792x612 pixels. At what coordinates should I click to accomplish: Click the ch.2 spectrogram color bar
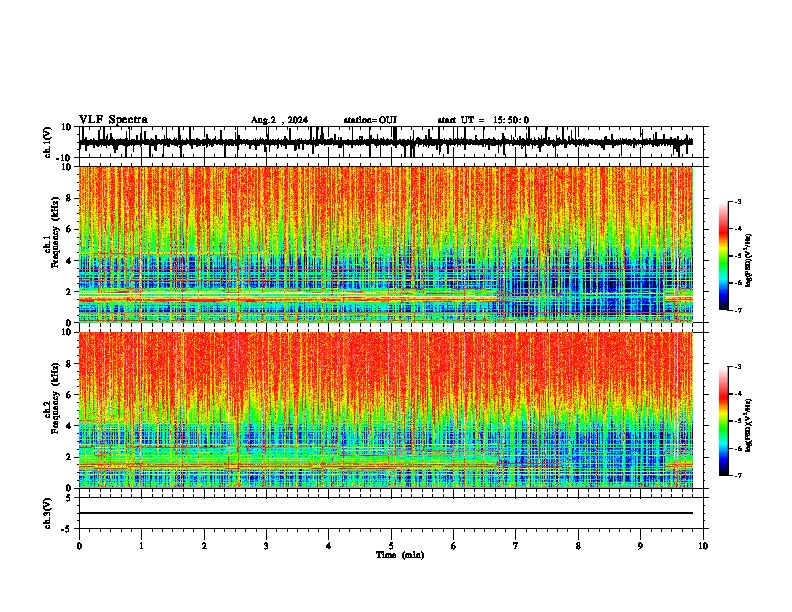(x=724, y=421)
